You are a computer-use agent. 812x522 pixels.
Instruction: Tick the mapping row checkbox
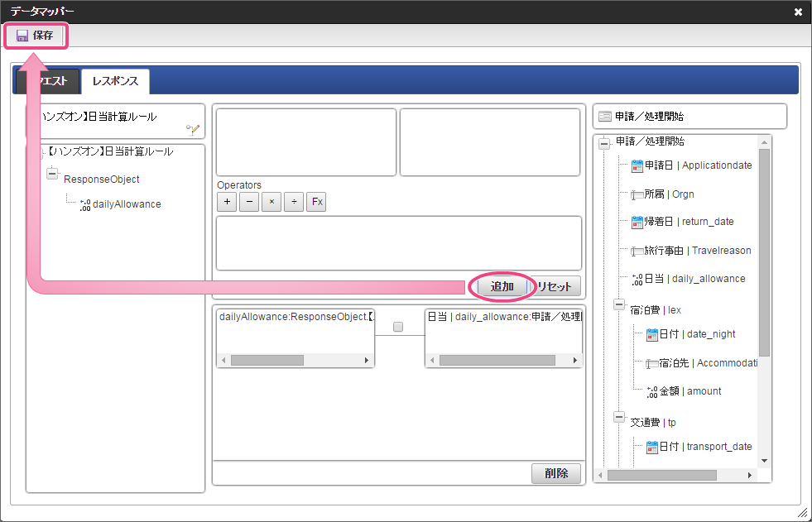click(398, 327)
